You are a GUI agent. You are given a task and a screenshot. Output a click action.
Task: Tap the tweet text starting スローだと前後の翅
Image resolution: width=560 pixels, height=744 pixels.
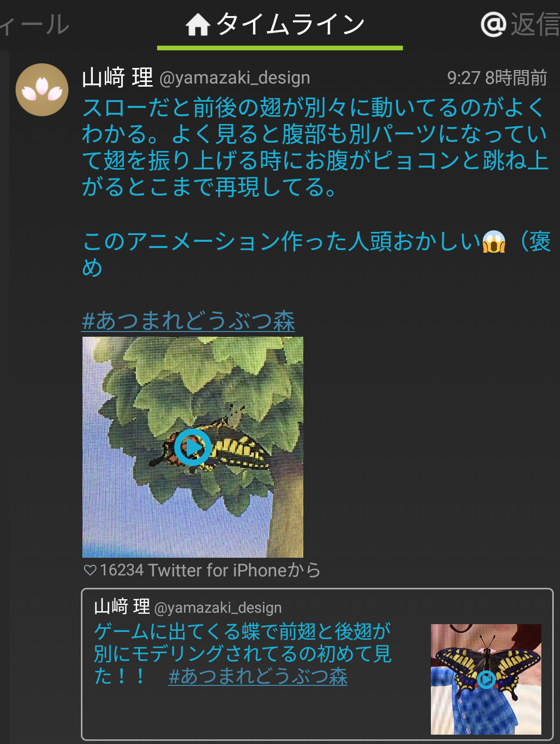point(315,147)
